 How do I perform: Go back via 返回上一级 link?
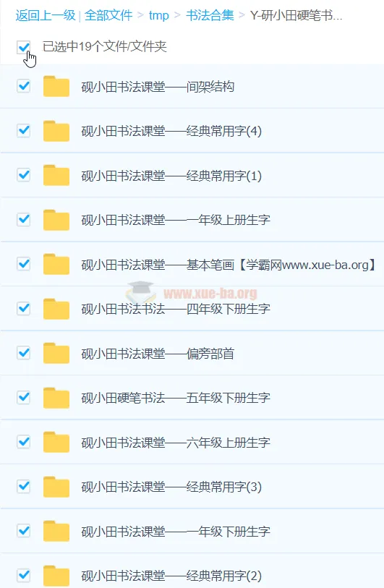[x=46, y=15]
